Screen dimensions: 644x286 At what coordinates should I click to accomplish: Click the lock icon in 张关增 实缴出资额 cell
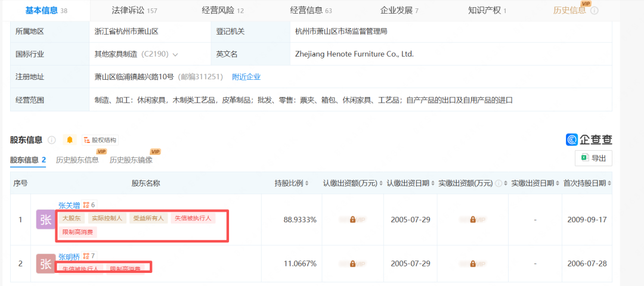click(x=473, y=220)
